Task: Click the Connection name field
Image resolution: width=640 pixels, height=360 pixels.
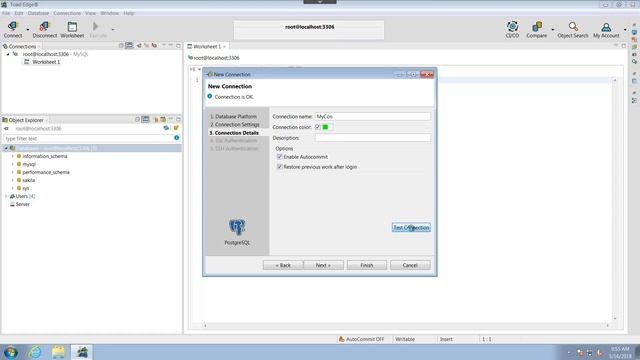Action: click(x=373, y=116)
